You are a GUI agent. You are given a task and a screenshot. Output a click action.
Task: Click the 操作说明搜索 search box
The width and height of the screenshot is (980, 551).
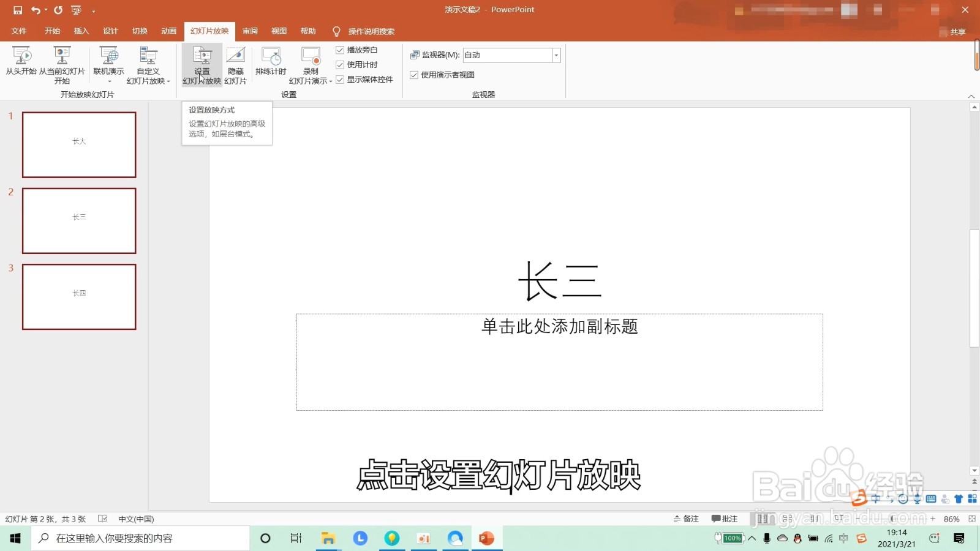(x=371, y=31)
